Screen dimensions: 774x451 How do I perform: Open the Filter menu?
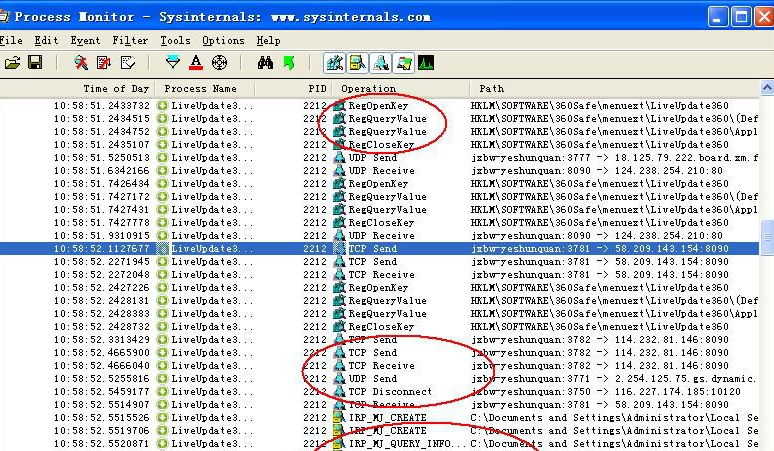click(x=130, y=40)
